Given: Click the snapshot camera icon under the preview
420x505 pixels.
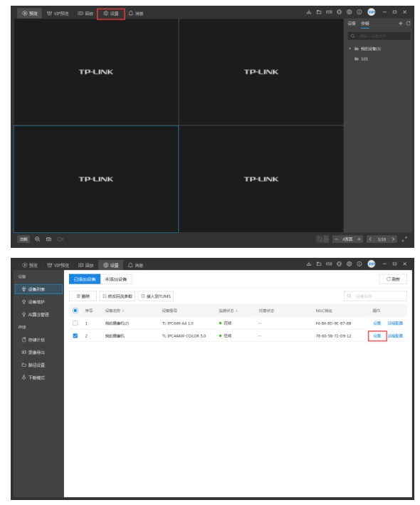Looking at the screenshot, I should click(48, 239).
